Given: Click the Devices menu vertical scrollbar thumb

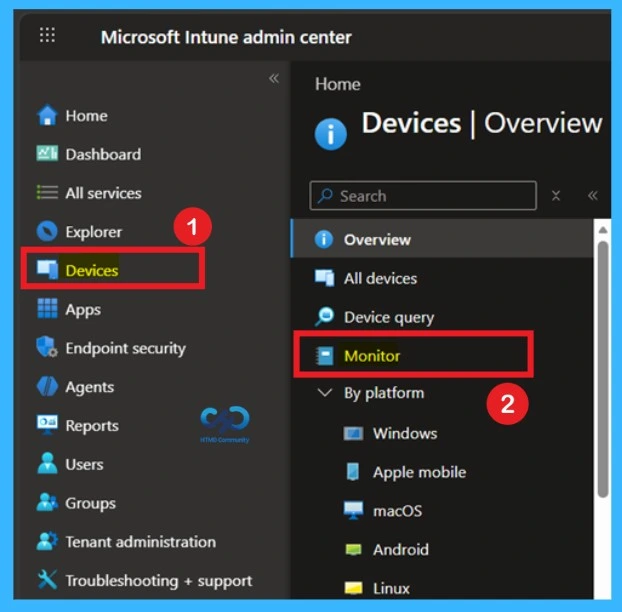Looking at the screenshot, I should click(x=603, y=369).
